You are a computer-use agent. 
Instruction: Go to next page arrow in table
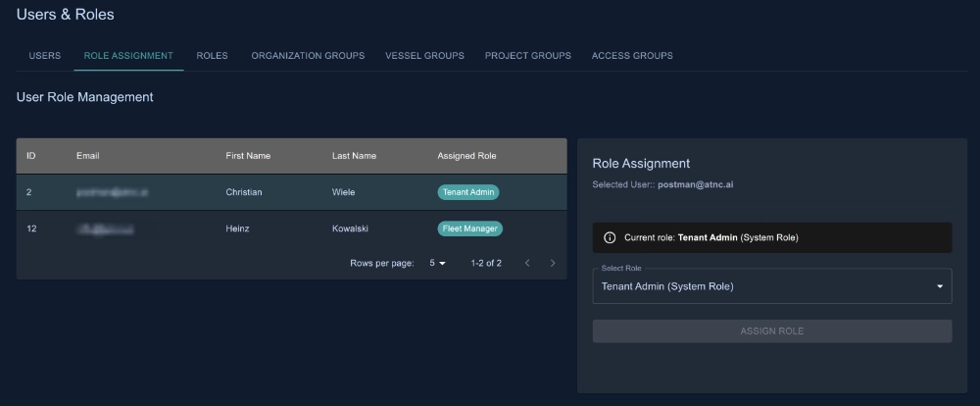click(553, 263)
